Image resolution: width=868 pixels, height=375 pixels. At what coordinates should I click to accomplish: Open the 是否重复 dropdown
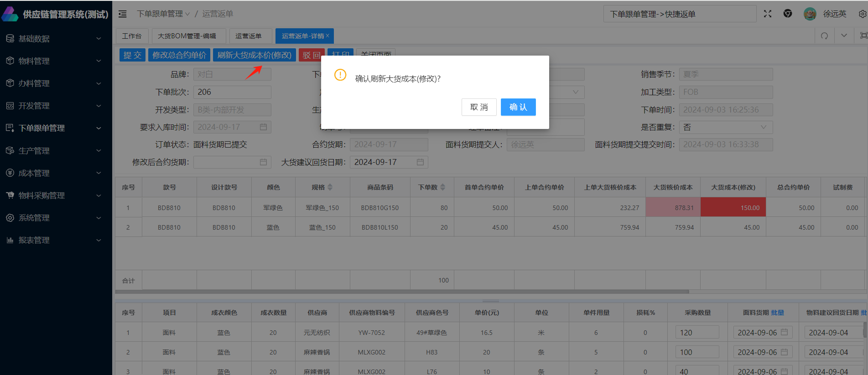tap(725, 127)
